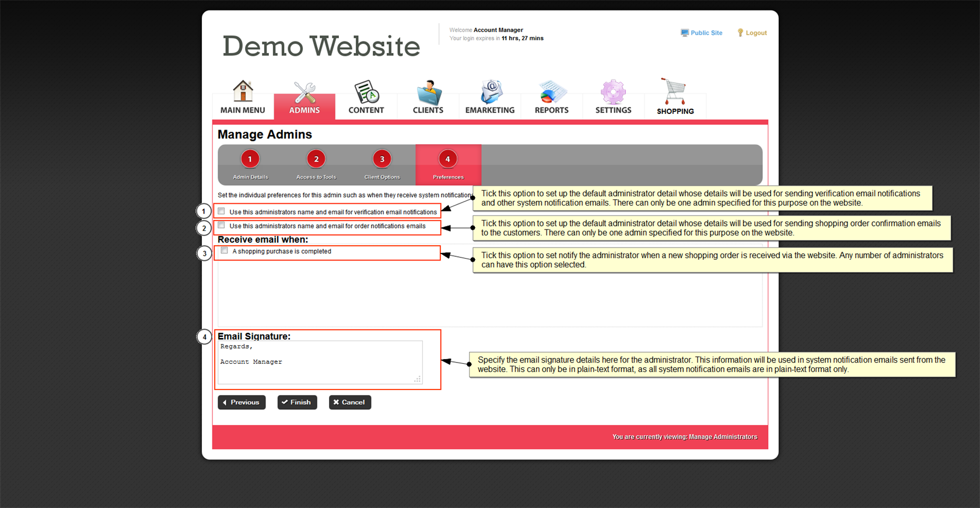Click into the Email Signature text box
The width and height of the screenshot is (980, 508).
pyautogui.click(x=320, y=363)
